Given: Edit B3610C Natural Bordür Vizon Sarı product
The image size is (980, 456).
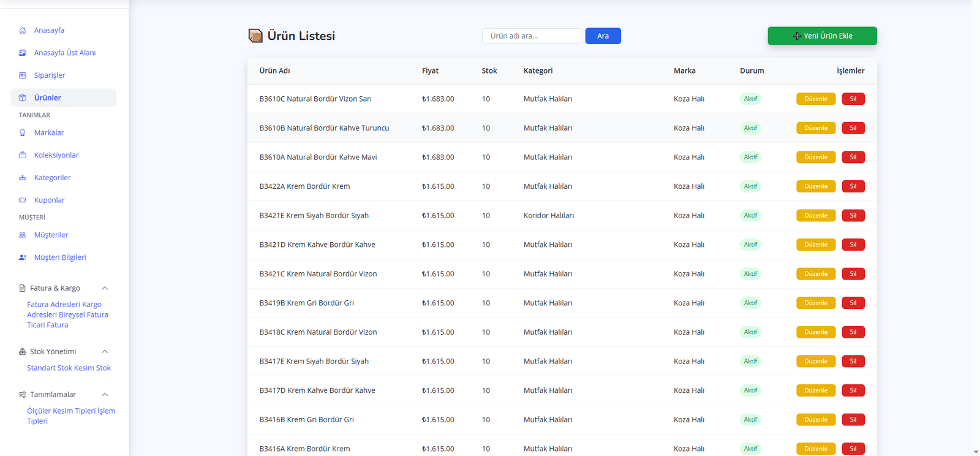Looking at the screenshot, I should (815, 99).
